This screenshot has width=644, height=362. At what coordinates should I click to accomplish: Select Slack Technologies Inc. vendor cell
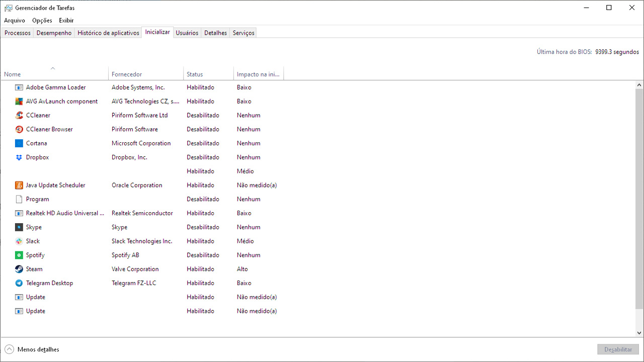[142, 241]
